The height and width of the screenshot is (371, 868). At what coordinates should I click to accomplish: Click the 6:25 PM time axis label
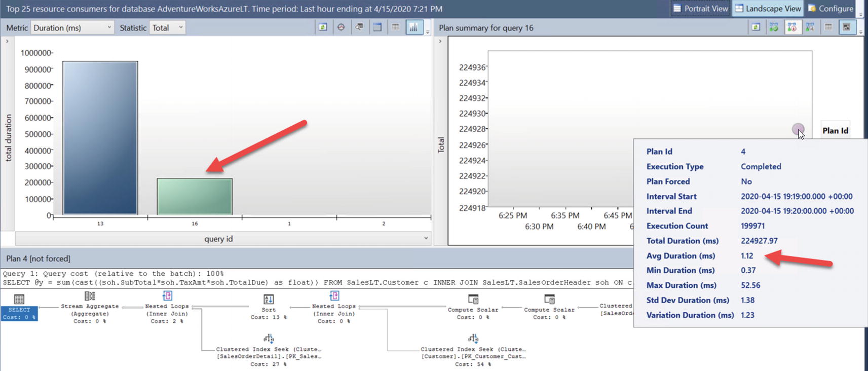(x=513, y=215)
